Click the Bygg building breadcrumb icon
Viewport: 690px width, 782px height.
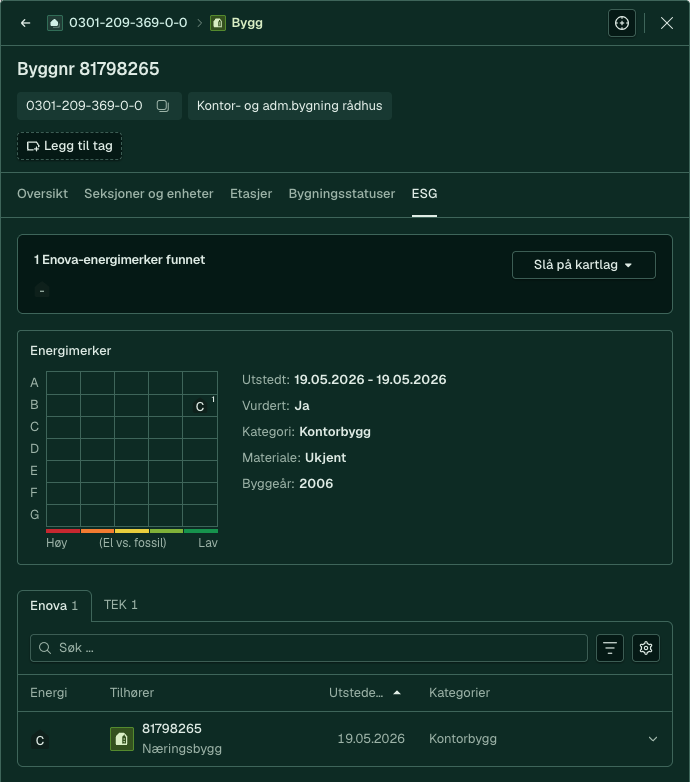[218, 23]
